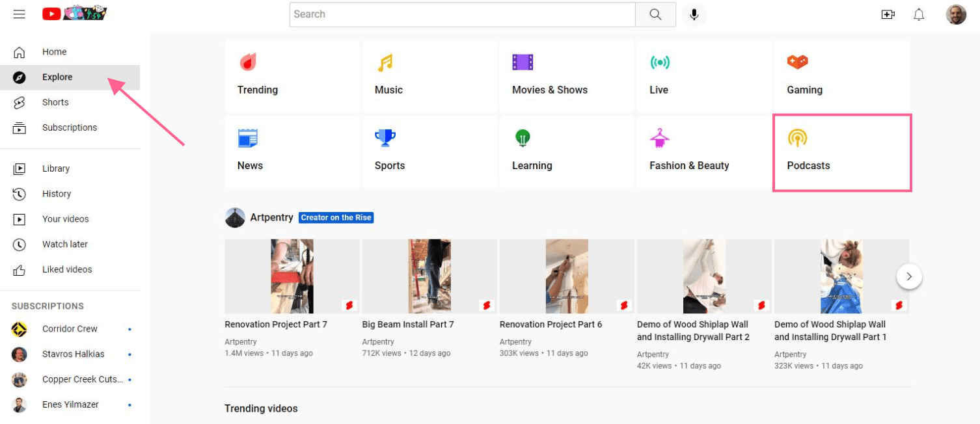
Task: Open the Trending category card
Action: tap(292, 76)
